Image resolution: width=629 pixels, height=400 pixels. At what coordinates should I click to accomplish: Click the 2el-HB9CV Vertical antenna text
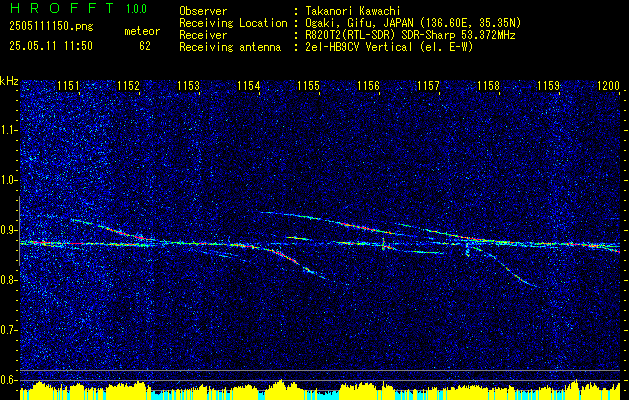click(389, 47)
